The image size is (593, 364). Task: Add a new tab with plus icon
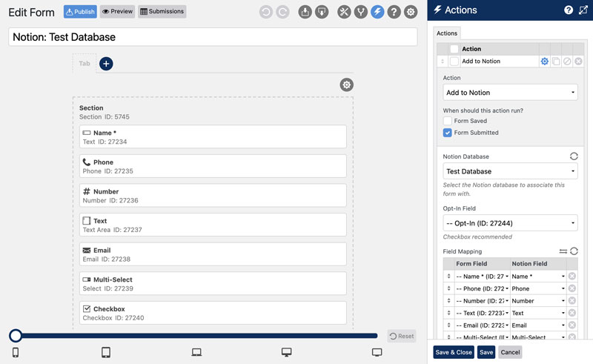[106, 64]
